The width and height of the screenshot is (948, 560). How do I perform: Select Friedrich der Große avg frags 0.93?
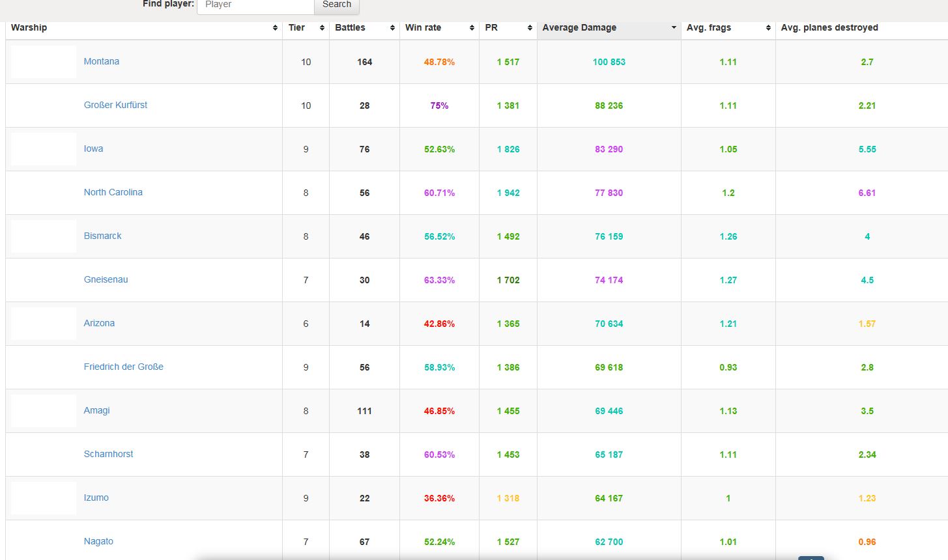tap(728, 367)
